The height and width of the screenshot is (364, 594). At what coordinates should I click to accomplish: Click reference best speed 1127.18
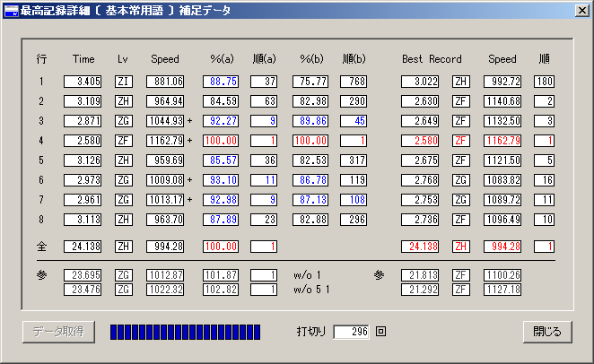click(x=502, y=290)
